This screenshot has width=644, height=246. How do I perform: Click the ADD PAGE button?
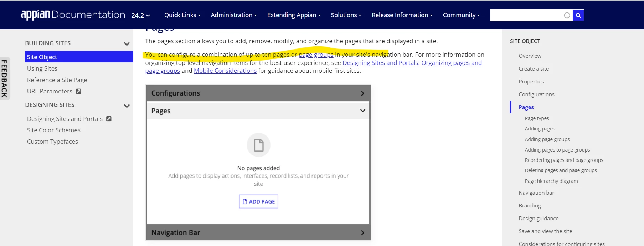258,201
